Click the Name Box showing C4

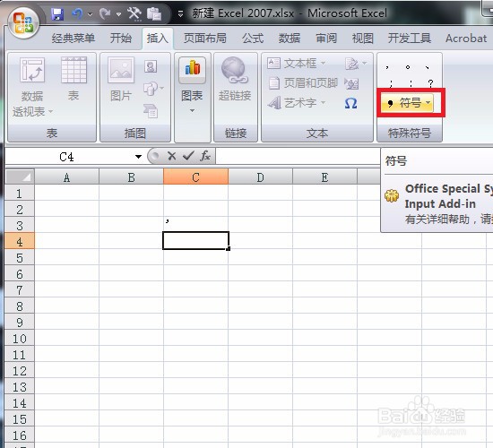click(66, 157)
